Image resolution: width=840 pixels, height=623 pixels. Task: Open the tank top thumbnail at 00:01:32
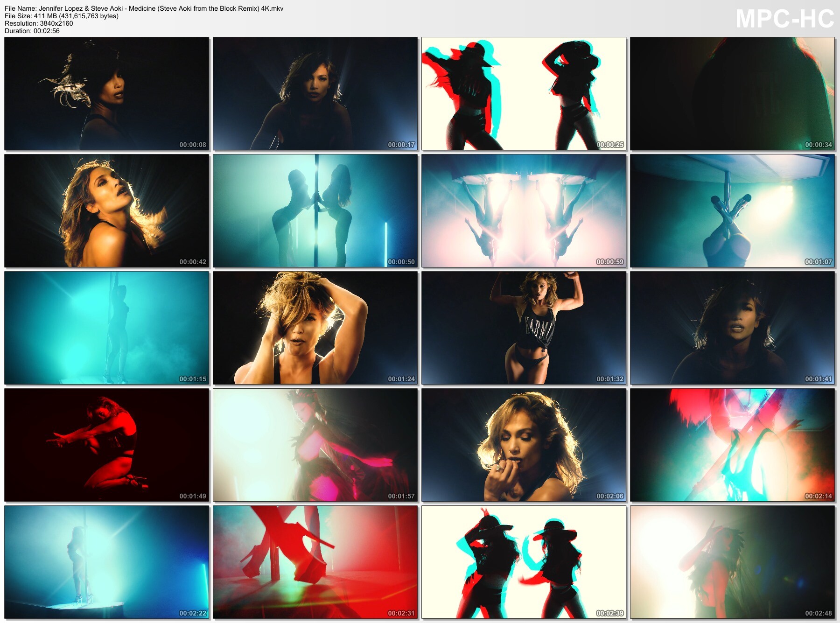[x=524, y=328]
